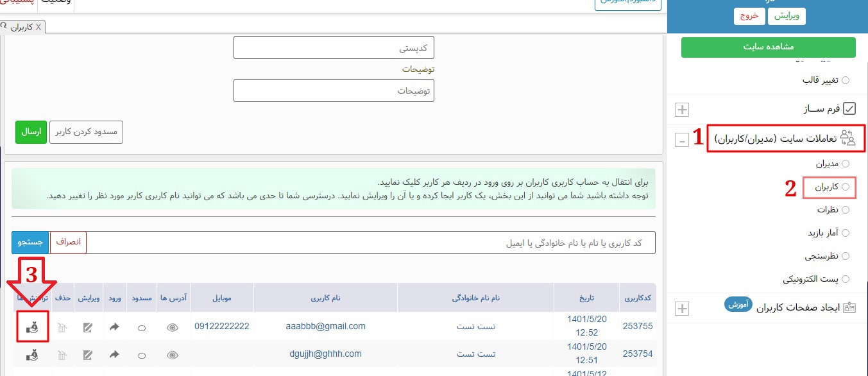868x376 pixels.
Task: Close the کاربران tab
Action: click(x=38, y=27)
